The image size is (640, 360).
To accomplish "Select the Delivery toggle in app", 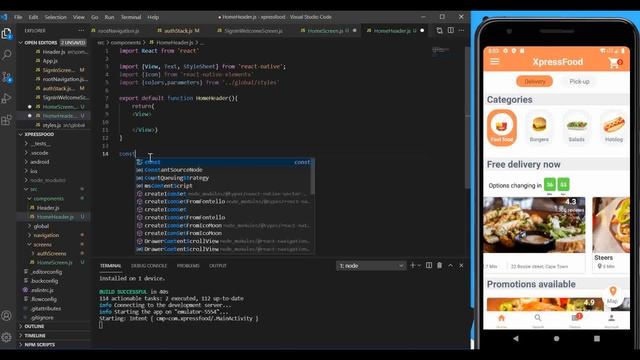I will tap(535, 81).
